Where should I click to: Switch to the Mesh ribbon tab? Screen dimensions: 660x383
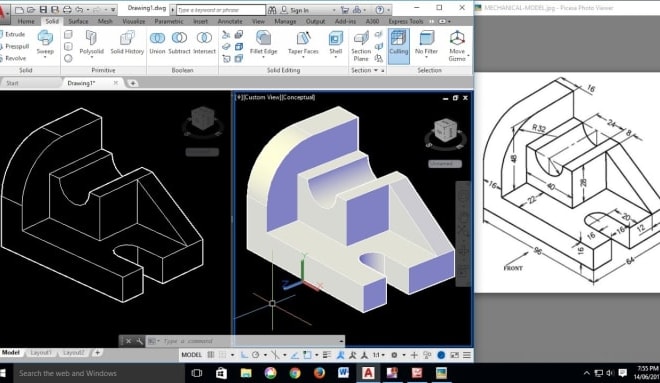click(105, 21)
